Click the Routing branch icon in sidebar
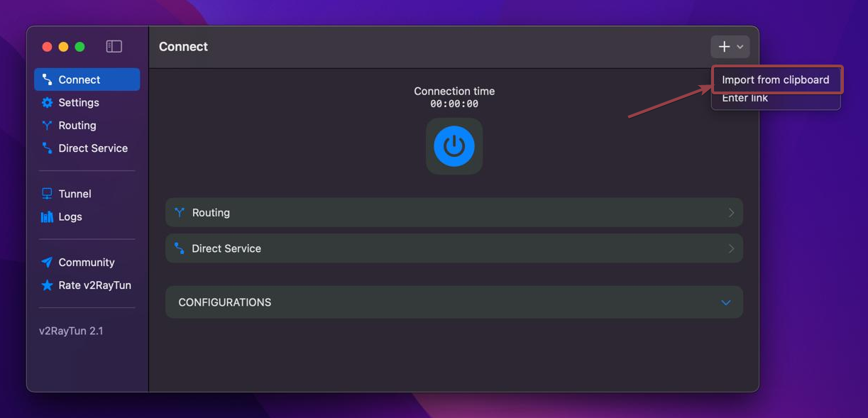This screenshot has width=868, height=418. (x=46, y=125)
